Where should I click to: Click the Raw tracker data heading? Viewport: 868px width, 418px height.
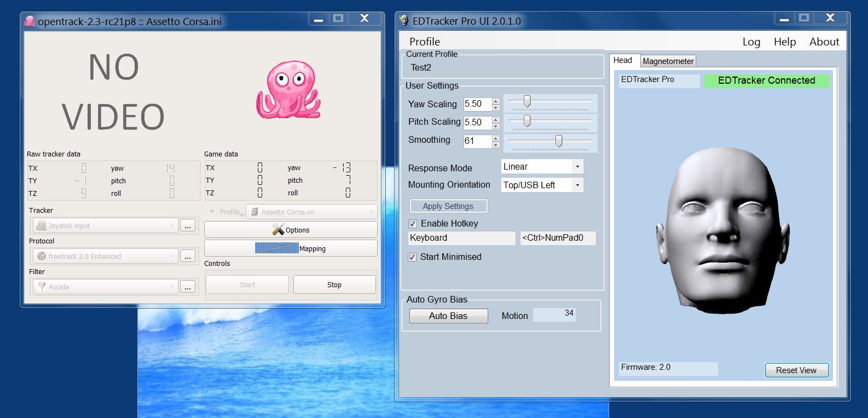pyautogui.click(x=54, y=154)
